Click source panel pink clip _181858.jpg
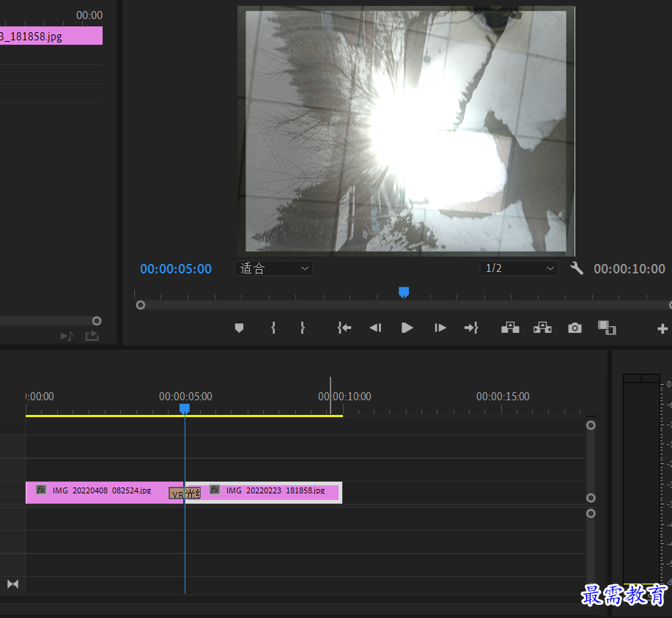This screenshot has height=618, width=672. [x=51, y=36]
